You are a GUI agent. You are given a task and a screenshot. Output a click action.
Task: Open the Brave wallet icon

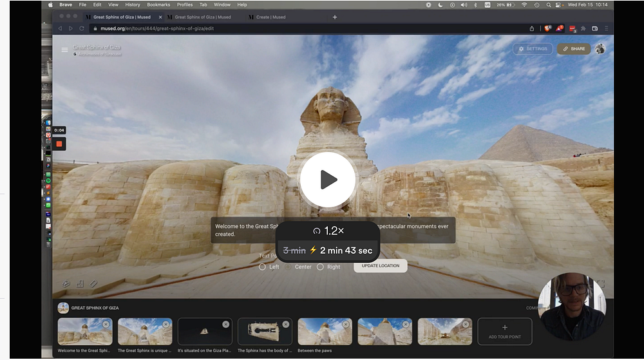coord(594,28)
